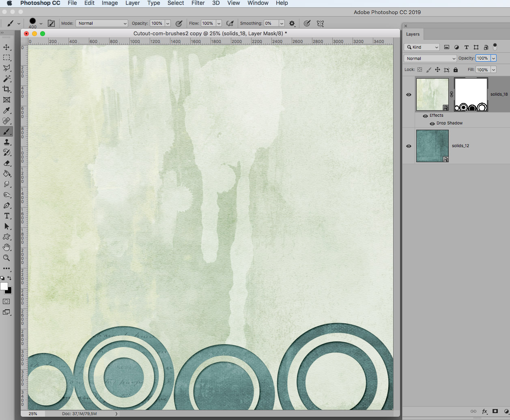Select the Hand tool
Image resolution: width=510 pixels, height=420 pixels.
click(6, 247)
